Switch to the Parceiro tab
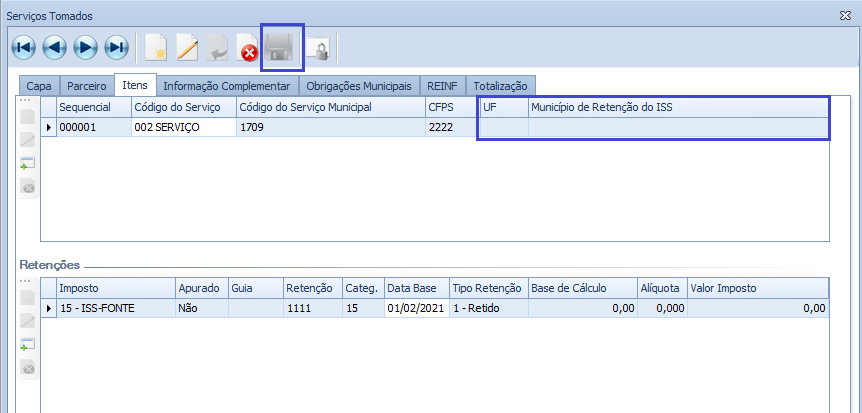The image size is (862, 413). [87, 86]
